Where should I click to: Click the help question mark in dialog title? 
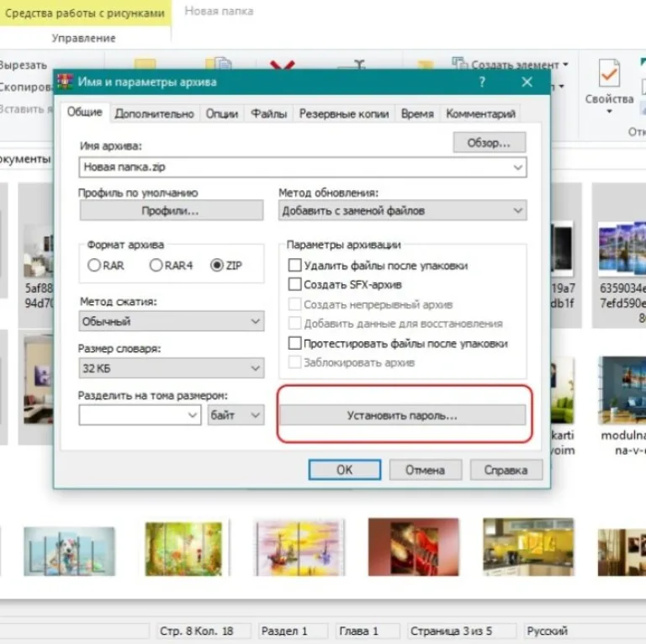pyautogui.click(x=482, y=82)
